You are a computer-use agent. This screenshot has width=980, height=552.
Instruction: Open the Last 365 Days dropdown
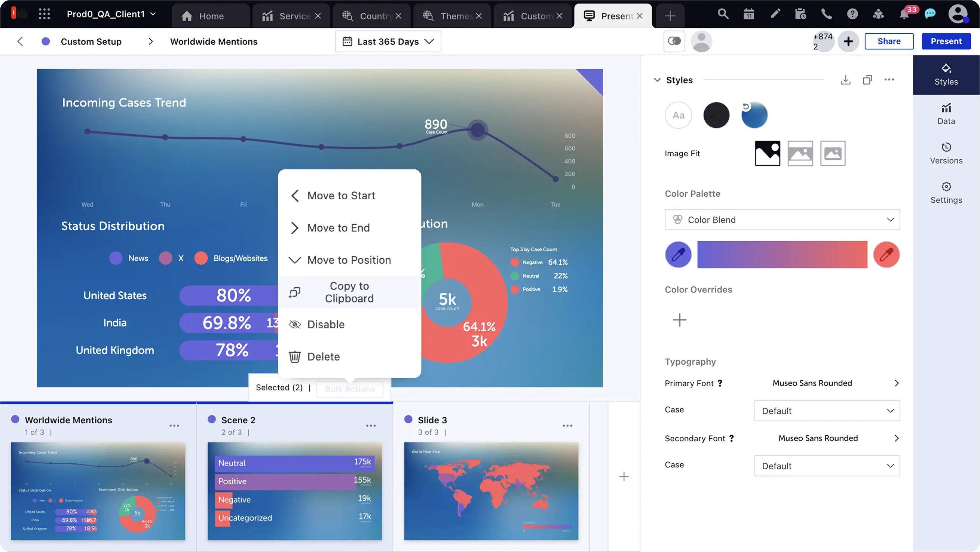388,42
